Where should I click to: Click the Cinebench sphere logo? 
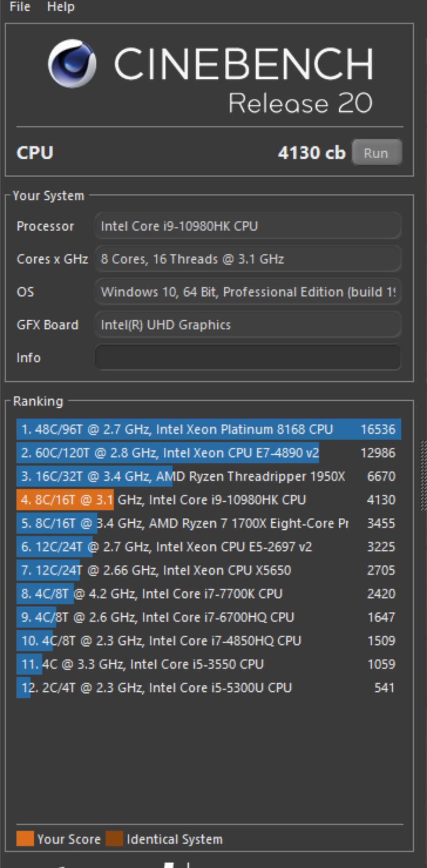tap(72, 63)
